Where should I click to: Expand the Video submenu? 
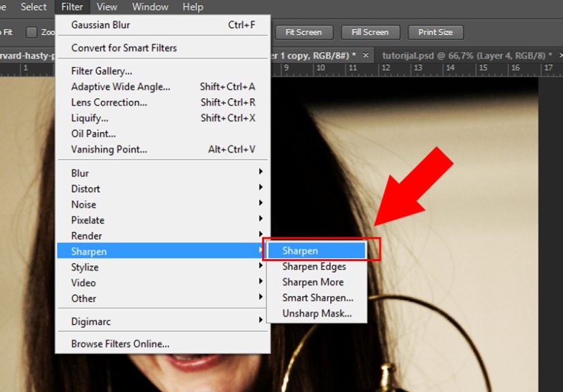[x=163, y=283]
